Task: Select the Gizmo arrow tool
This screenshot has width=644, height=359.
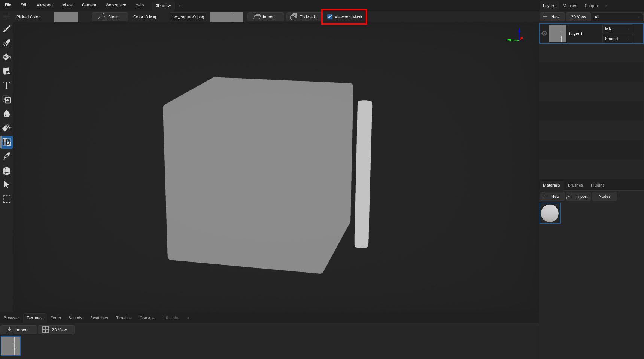Action: pos(7,185)
